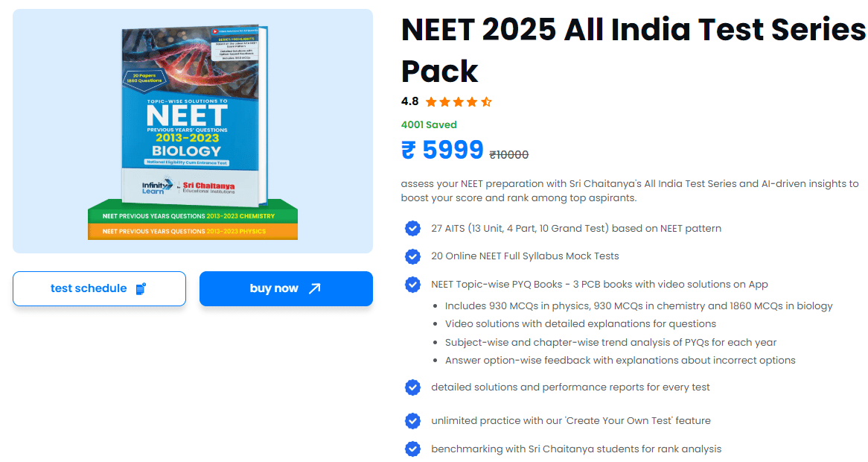Click the test schedule button
868x462 pixels.
[x=99, y=288]
